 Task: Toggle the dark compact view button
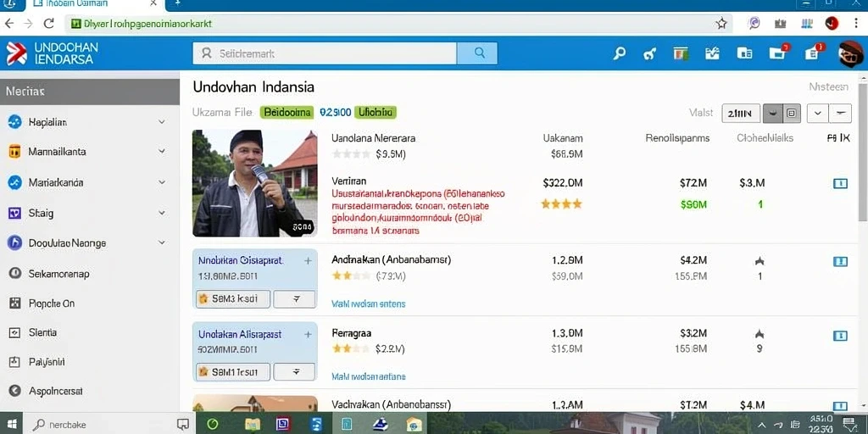773,114
